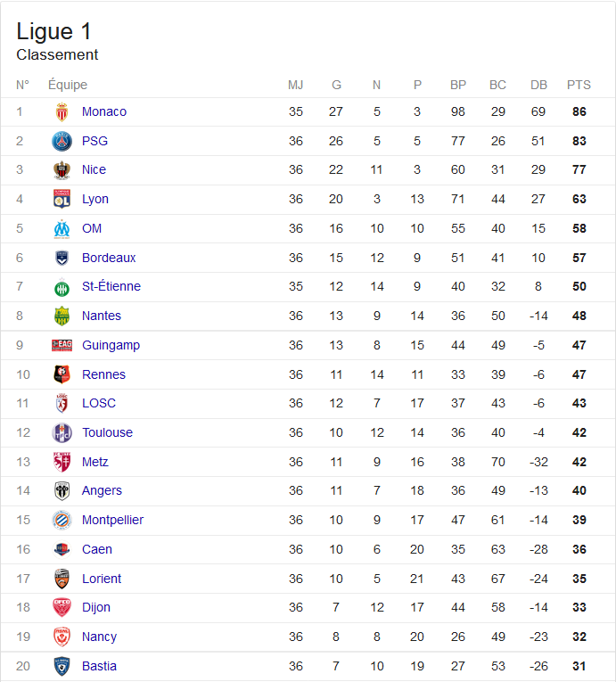Open the Bordeaux team link
The width and height of the screenshot is (616, 682).
[109, 258]
